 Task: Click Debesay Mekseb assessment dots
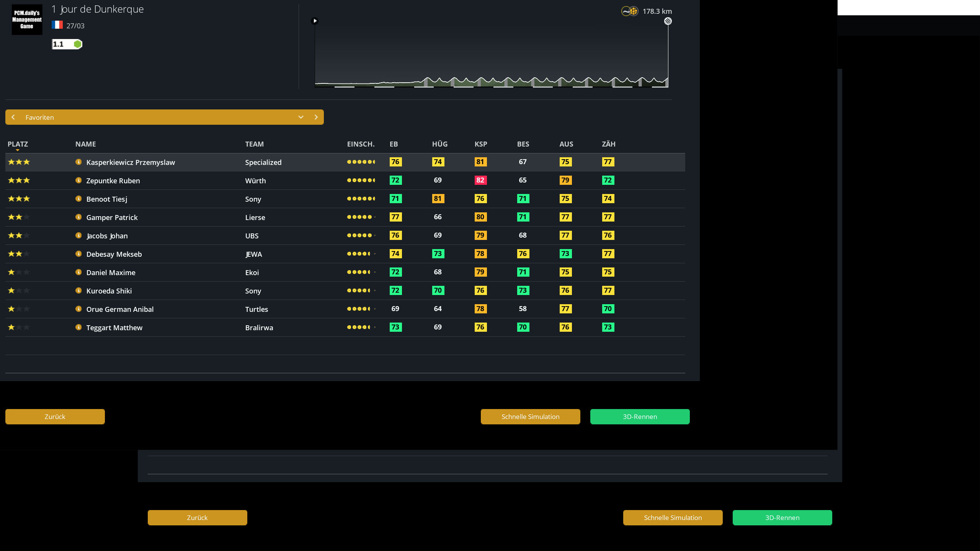[x=361, y=254]
